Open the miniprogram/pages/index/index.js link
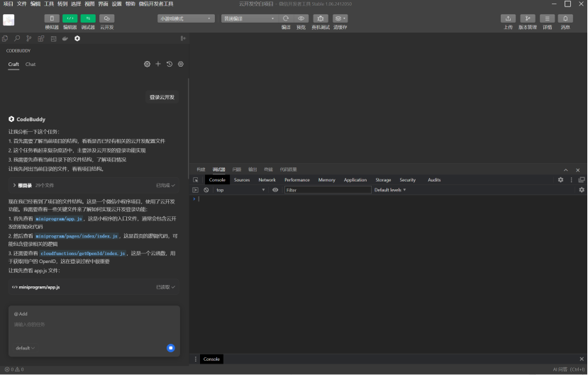Viewport: 588px width, 375px height. 77,236
